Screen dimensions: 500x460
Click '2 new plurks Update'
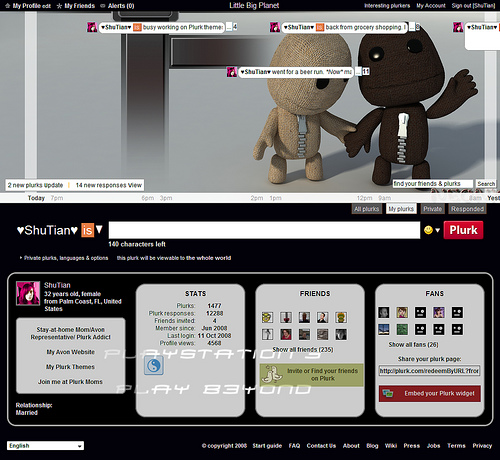coord(35,185)
